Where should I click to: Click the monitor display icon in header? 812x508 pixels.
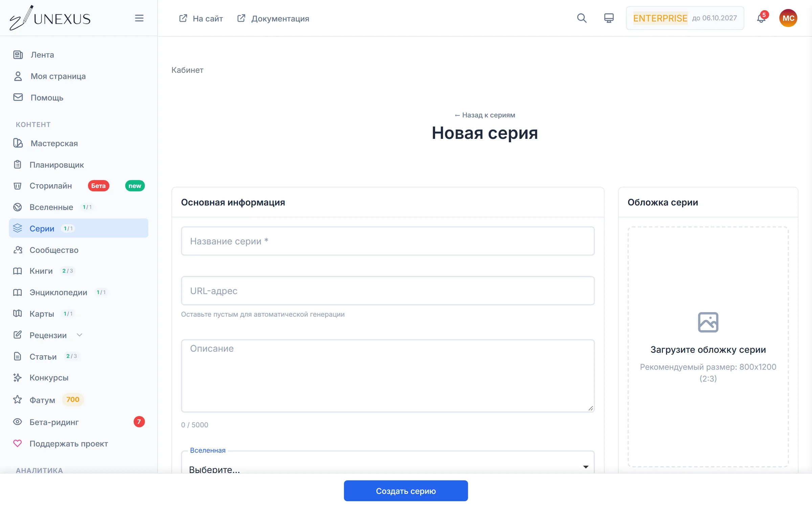(x=609, y=18)
